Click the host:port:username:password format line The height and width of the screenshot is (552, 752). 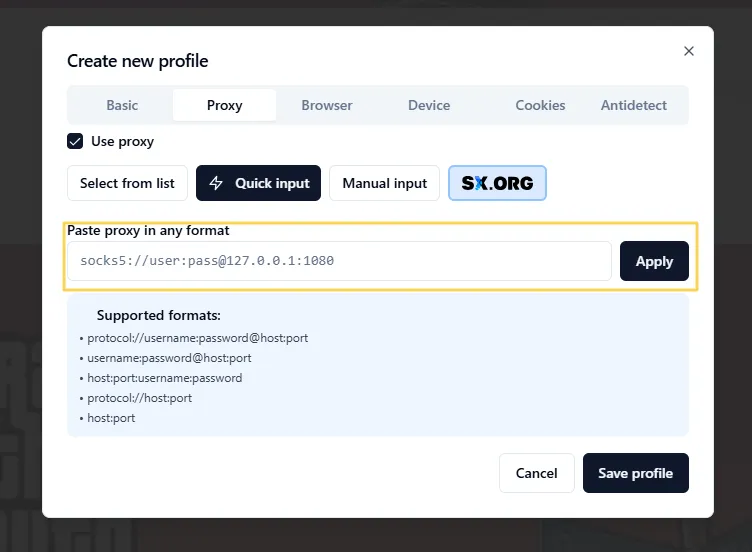point(164,378)
